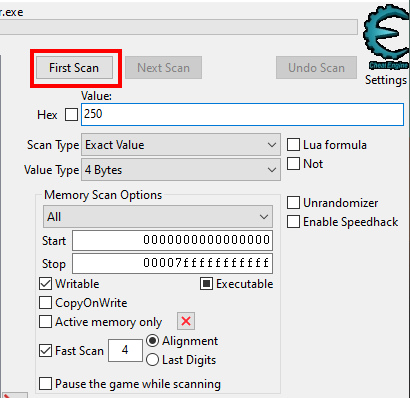
Task: Focus the Value input field
Action: pyautogui.click(x=242, y=114)
